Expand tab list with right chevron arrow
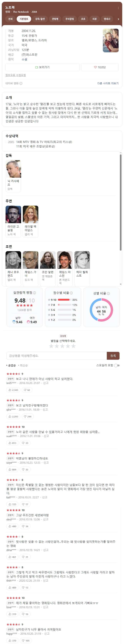 (x=118, y=19)
